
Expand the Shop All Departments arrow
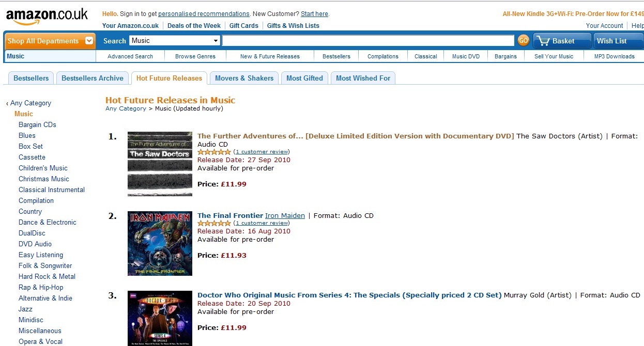89,41
